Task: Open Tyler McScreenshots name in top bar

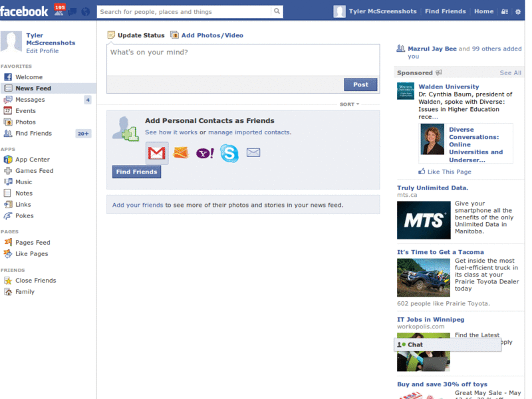Action: 382,11
